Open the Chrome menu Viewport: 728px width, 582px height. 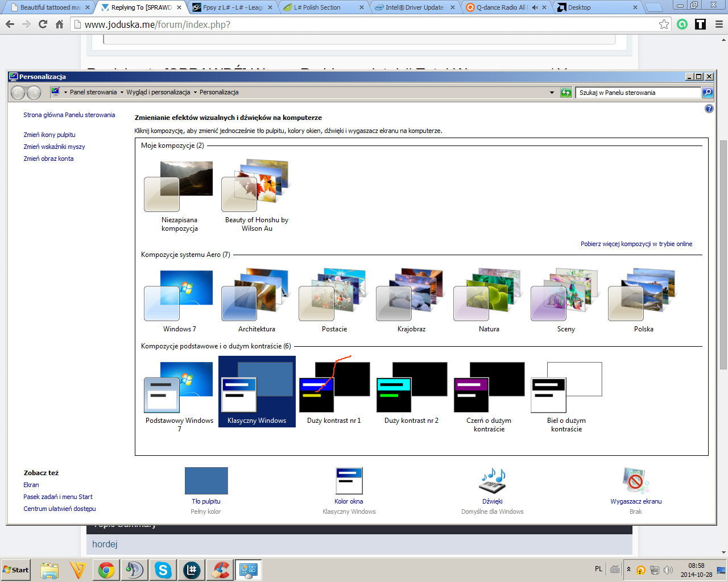(719, 24)
